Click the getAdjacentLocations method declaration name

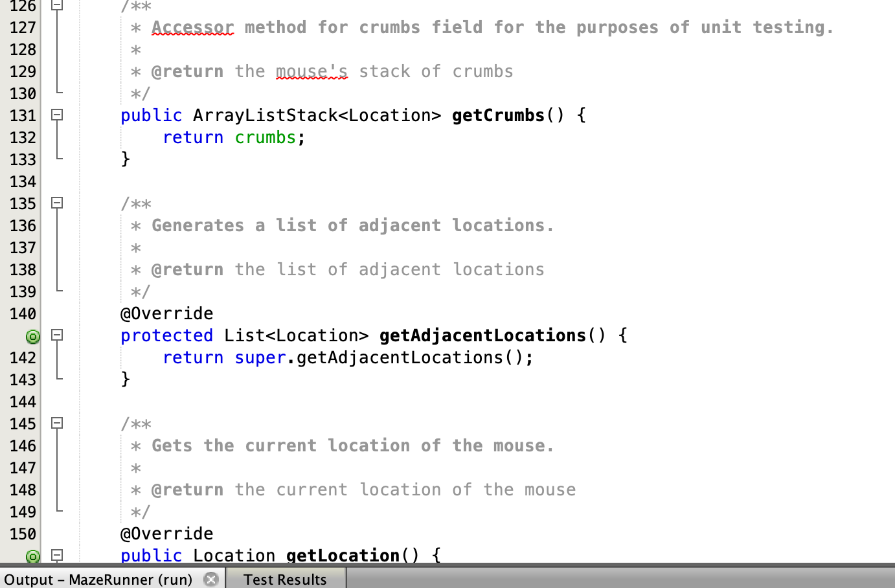pos(482,335)
